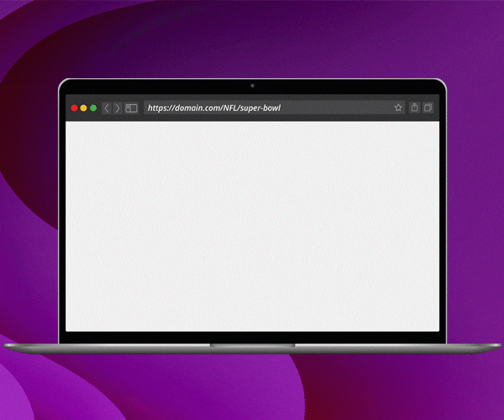Click the "NFL" segment of the URL

point(225,108)
